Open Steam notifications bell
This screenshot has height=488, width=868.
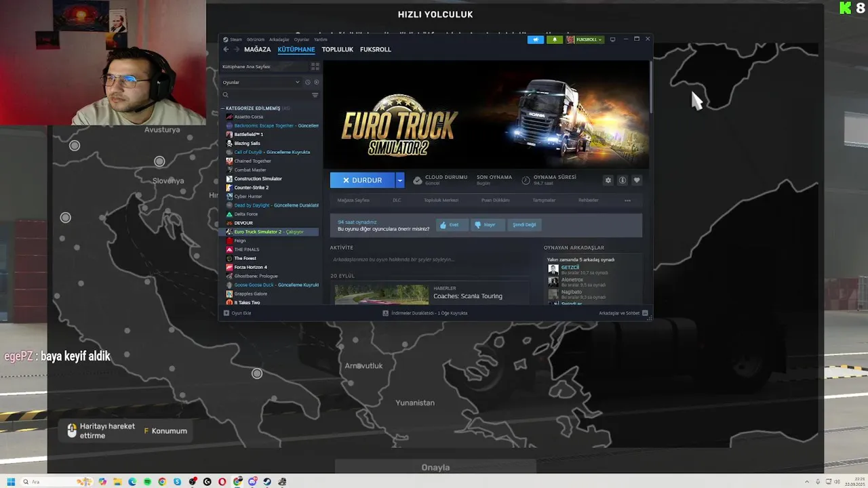click(555, 39)
